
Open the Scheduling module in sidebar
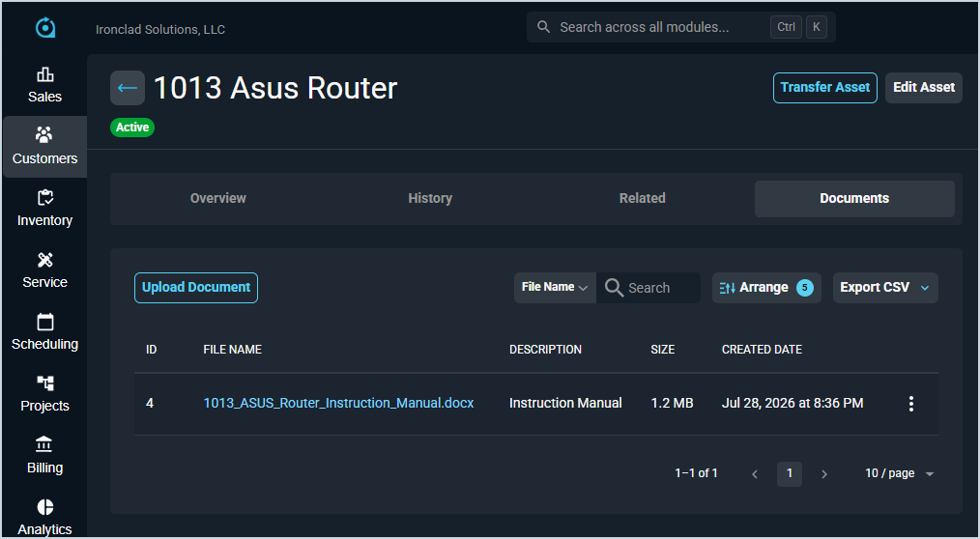pyautogui.click(x=45, y=332)
